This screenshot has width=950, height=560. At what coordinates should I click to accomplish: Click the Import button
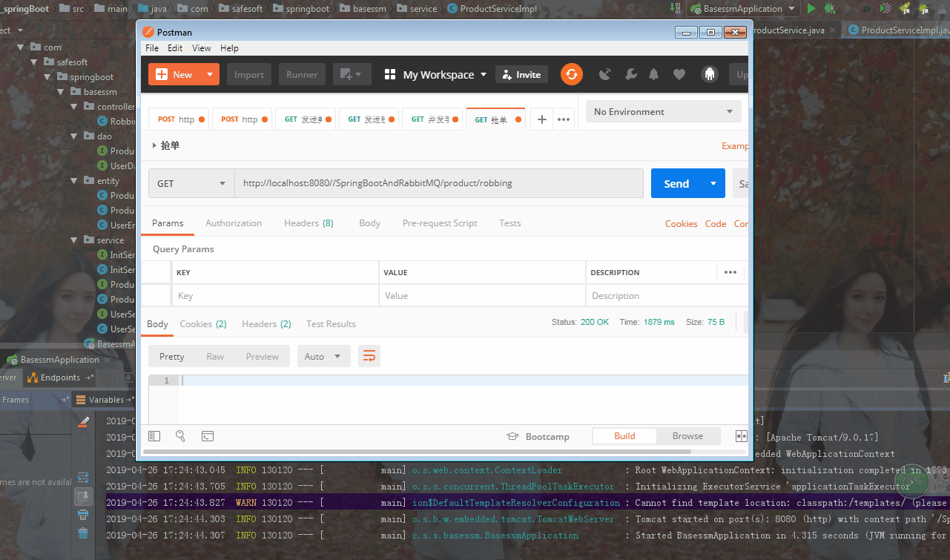[249, 74]
